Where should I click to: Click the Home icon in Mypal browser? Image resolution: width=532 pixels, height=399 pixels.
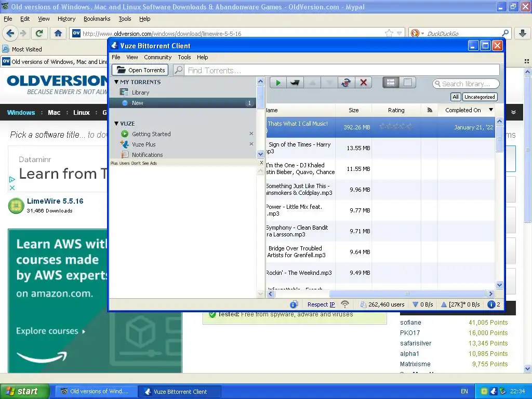pyautogui.click(x=58, y=33)
